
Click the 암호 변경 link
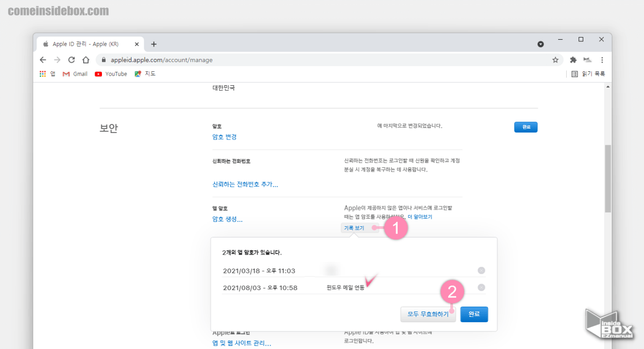pyautogui.click(x=224, y=137)
